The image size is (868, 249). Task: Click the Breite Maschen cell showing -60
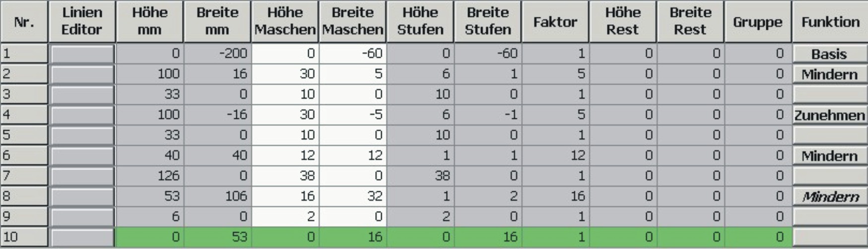(x=352, y=54)
